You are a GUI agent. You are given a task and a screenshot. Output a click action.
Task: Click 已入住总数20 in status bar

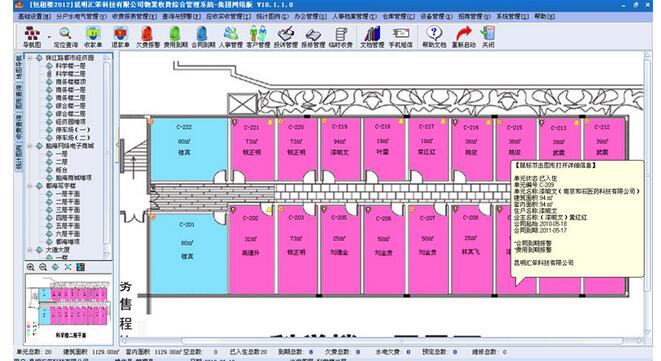[248, 352]
